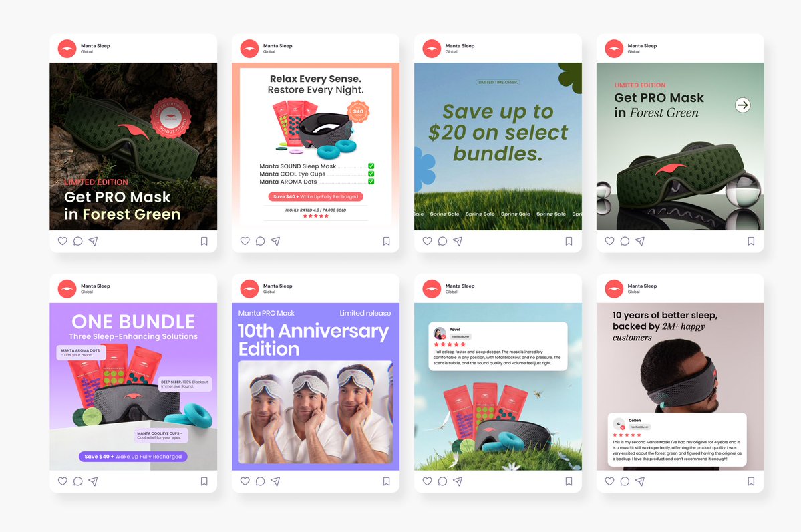Tick the Manta AROMA Dots checkbox
This screenshot has height=532, width=801.
point(371,182)
